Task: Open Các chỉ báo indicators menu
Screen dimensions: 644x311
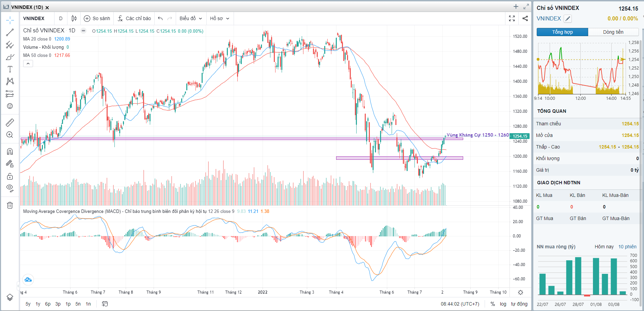Action: 134,18
